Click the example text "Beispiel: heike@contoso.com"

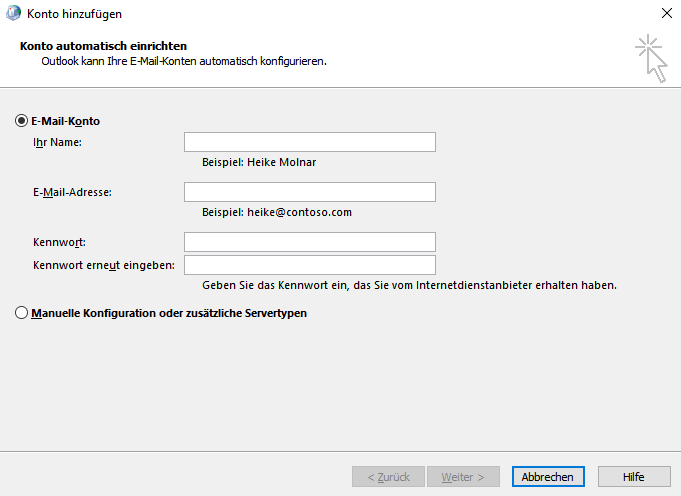[277, 212]
